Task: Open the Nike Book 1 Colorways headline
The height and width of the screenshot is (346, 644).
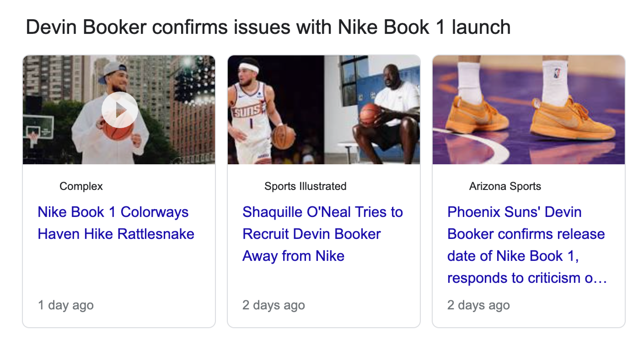Action: coord(116,223)
